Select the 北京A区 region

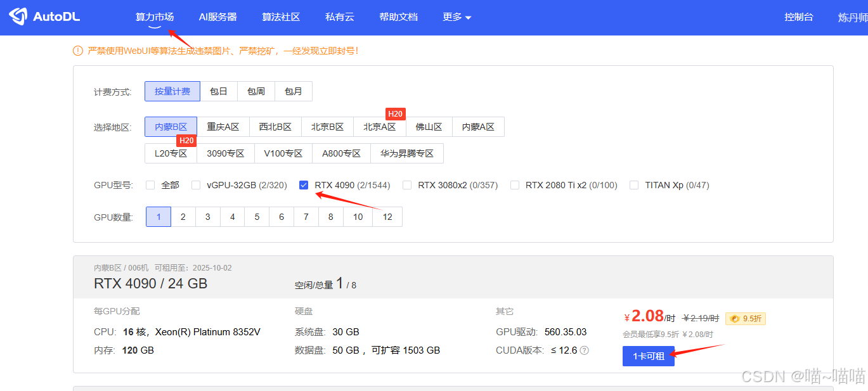click(380, 127)
